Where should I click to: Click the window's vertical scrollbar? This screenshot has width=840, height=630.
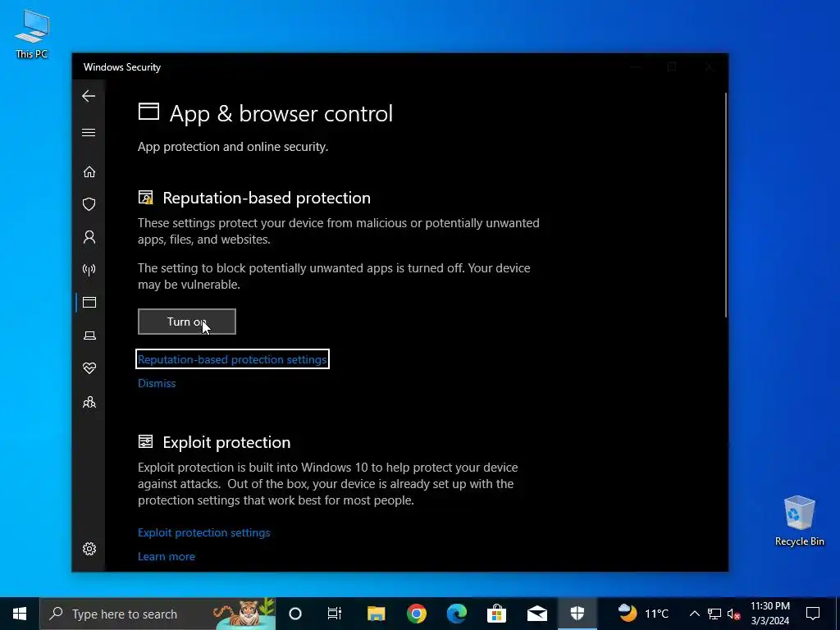click(x=726, y=204)
